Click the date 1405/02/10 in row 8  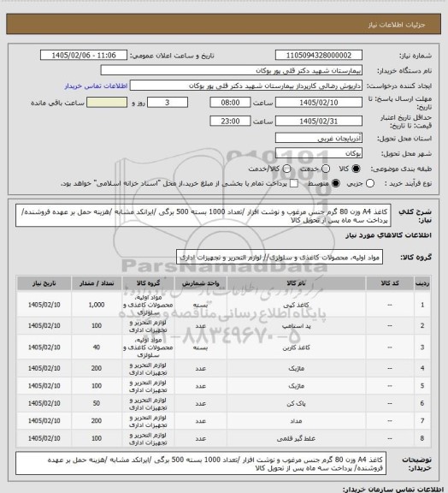coord(44,438)
